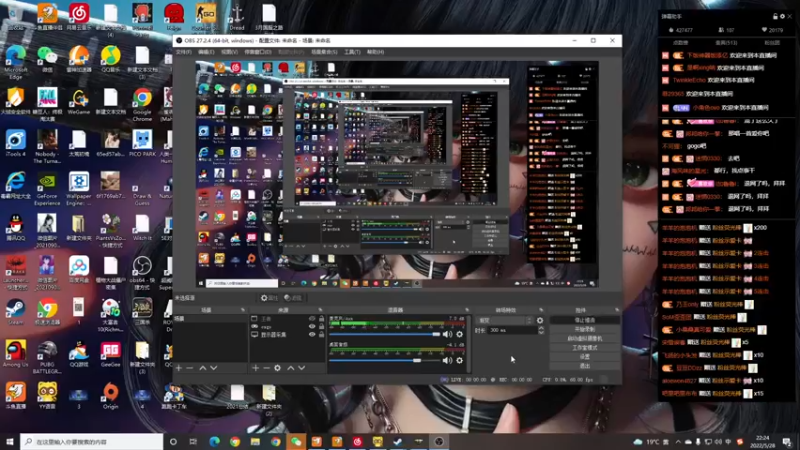Move the source down with the Sources panel arrow
Screen dimensions: 800x450
coord(302,368)
